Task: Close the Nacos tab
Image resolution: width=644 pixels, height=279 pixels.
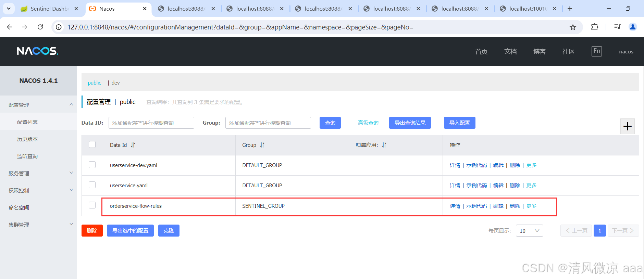Action: (145, 9)
